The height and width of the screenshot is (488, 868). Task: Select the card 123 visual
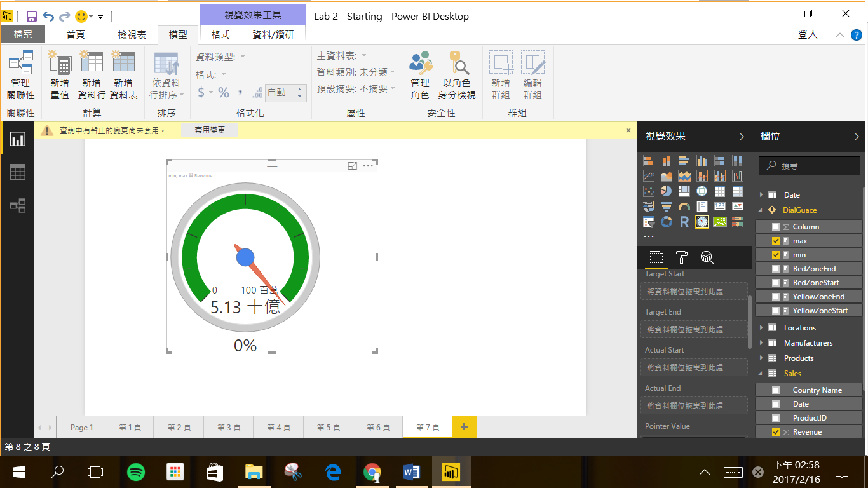pos(720,206)
